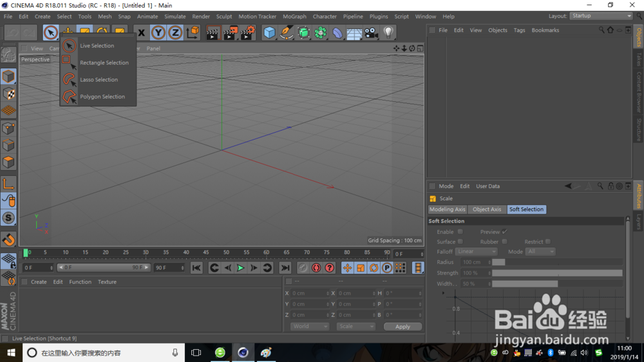Click the Bend deformer icon
644x362 pixels.
coord(337,32)
